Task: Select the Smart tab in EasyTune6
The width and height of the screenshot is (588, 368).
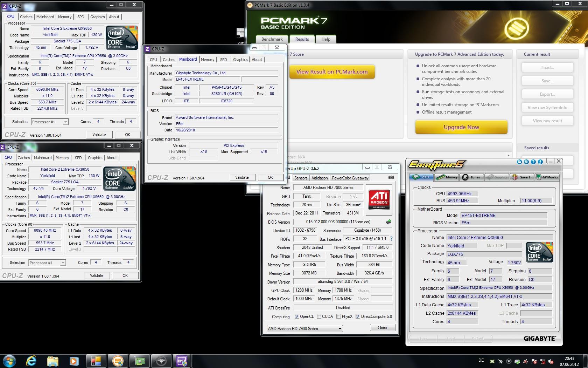Action: pos(521,177)
